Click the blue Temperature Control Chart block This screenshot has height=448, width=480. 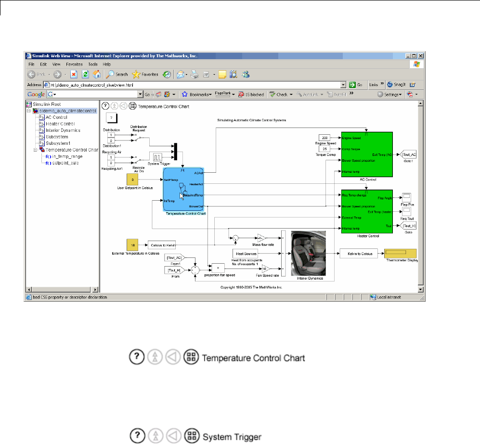pyautogui.click(x=183, y=190)
